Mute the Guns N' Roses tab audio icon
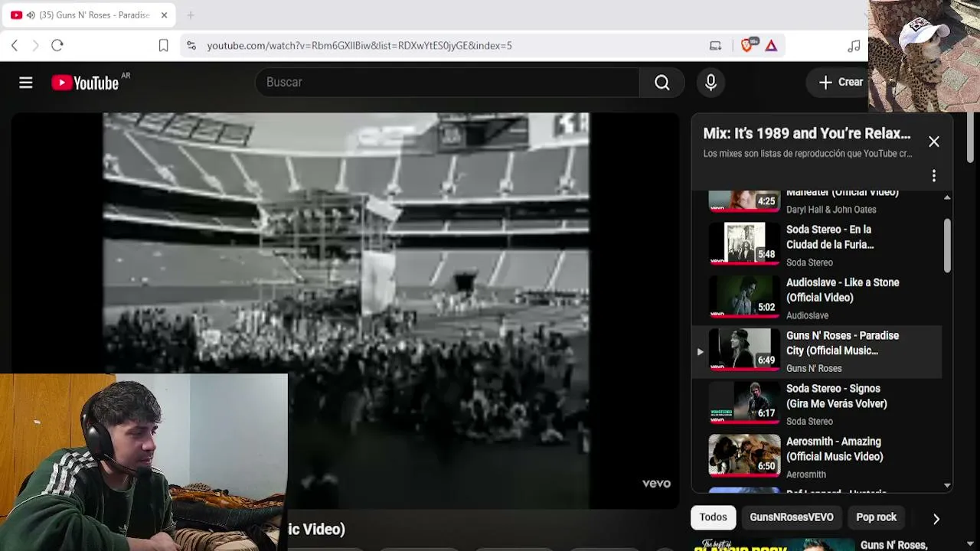The width and height of the screenshot is (980, 551). [x=31, y=15]
